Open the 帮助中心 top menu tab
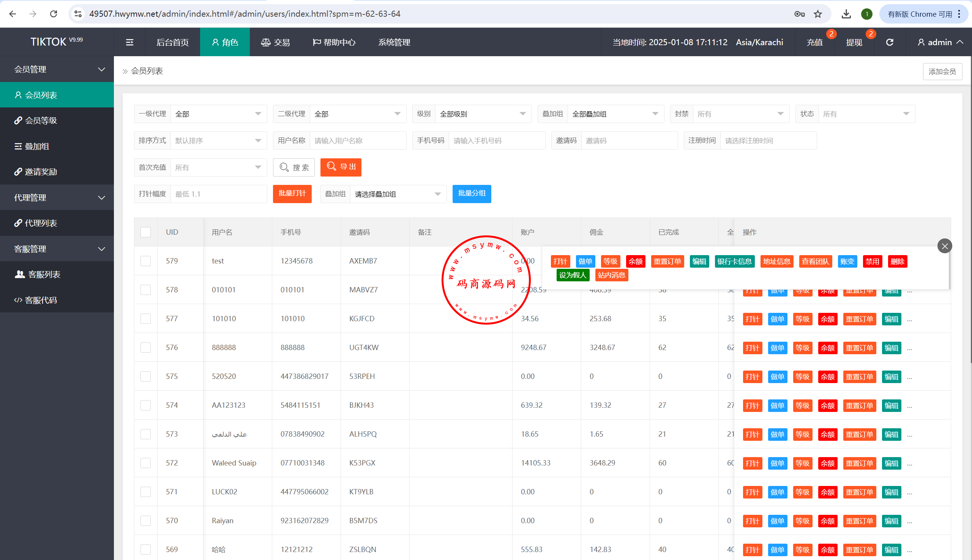972x560 pixels. point(334,42)
